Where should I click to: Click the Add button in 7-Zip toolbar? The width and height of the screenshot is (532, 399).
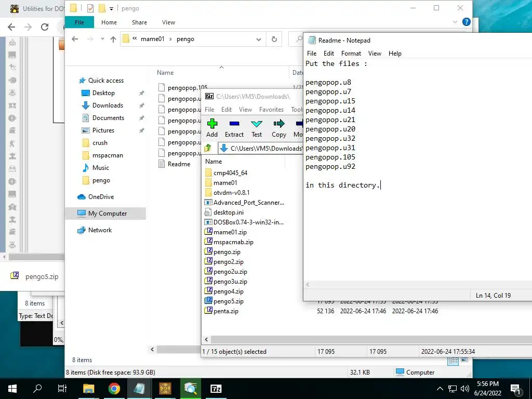click(x=212, y=128)
